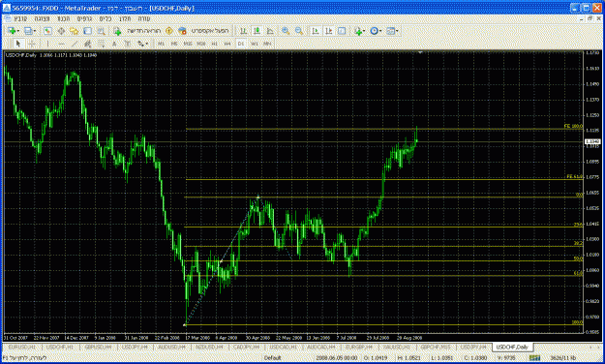Select the Text (A) drawing tool
The width and height of the screenshot is (605, 364).
(114, 44)
